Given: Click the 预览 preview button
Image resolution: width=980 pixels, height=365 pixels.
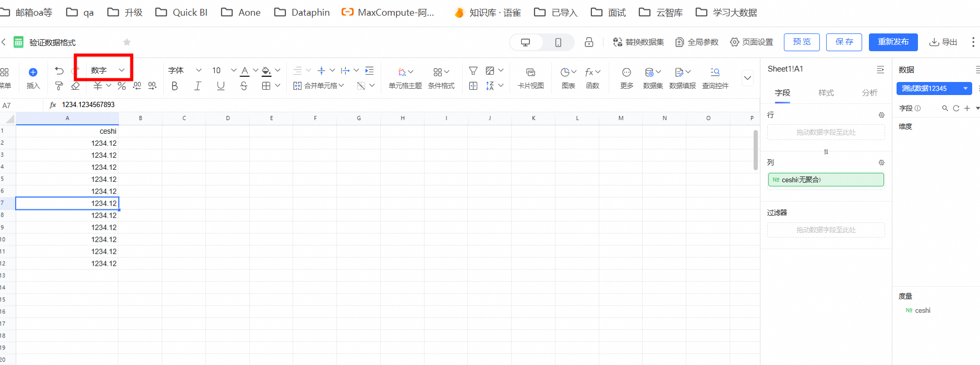Looking at the screenshot, I should (x=802, y=42).
